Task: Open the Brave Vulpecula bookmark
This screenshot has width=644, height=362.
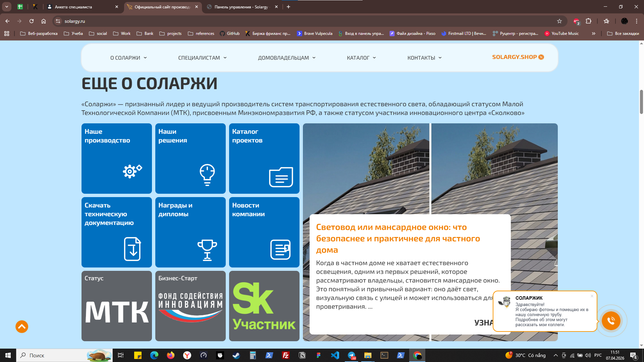Action: [x=315, y=34]
